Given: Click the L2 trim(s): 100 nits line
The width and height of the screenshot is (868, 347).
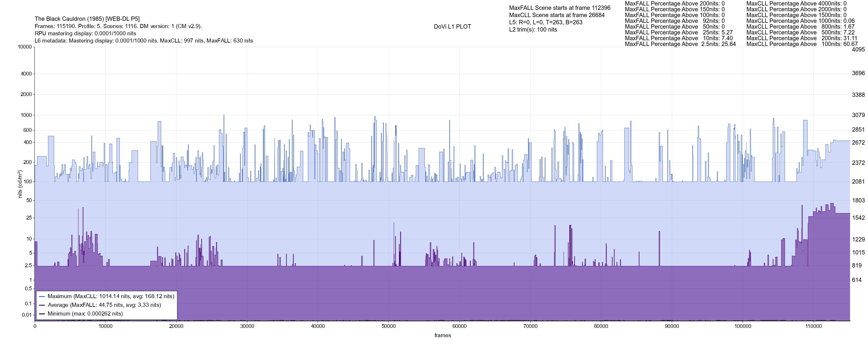Looking at the screenshot, I should coord(533,30).
